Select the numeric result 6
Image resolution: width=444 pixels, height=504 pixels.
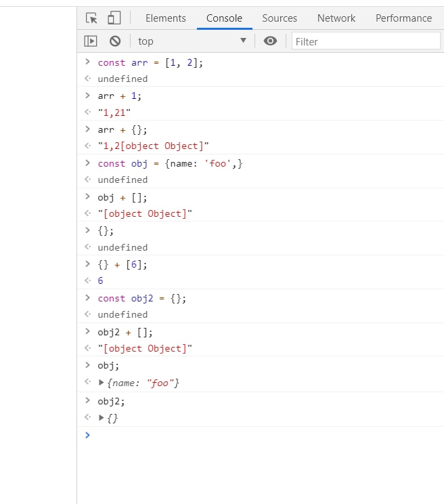[100, 280]
